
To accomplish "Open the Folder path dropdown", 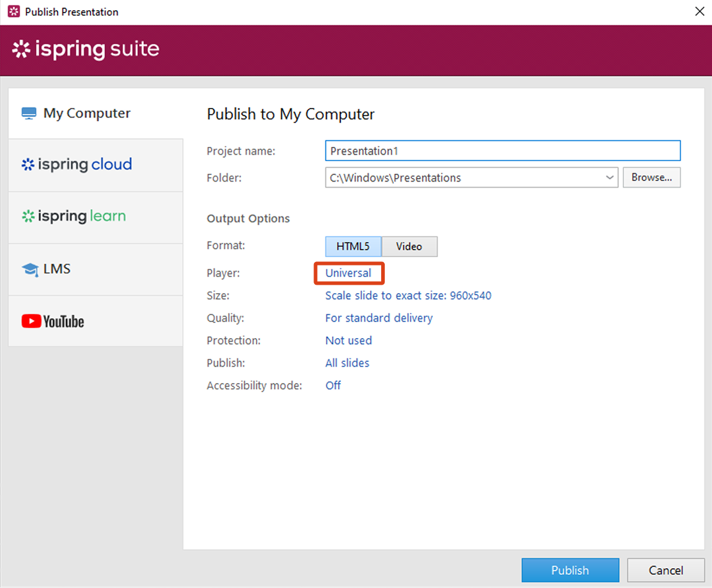I will [610, 177].
